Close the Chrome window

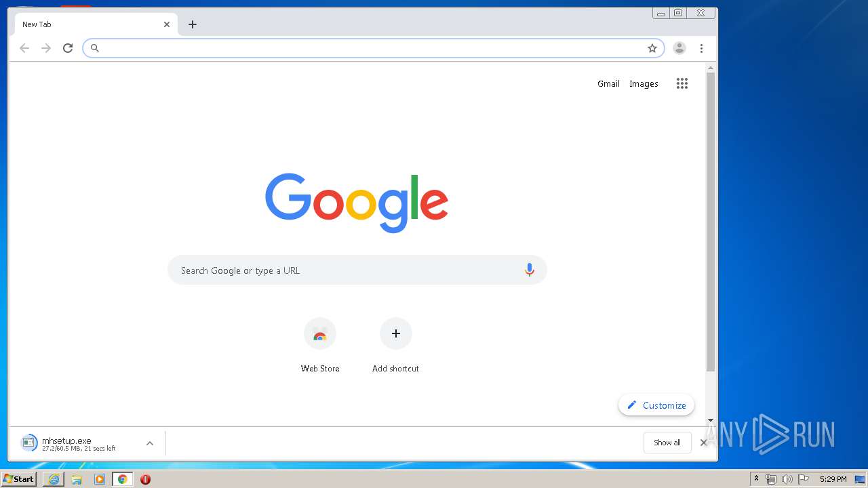pyautogui.click(x=701, y=13)
